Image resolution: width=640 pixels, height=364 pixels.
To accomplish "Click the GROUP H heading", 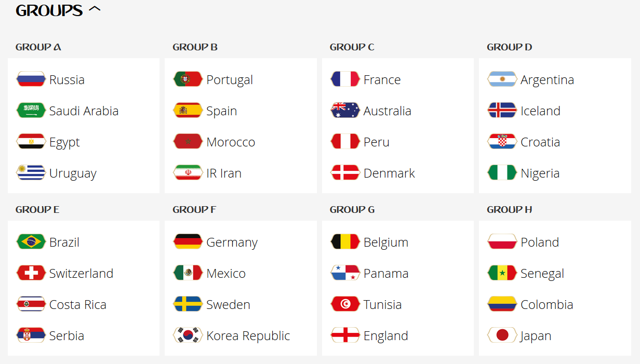I will pyautogui.click(x=510, y=210).
